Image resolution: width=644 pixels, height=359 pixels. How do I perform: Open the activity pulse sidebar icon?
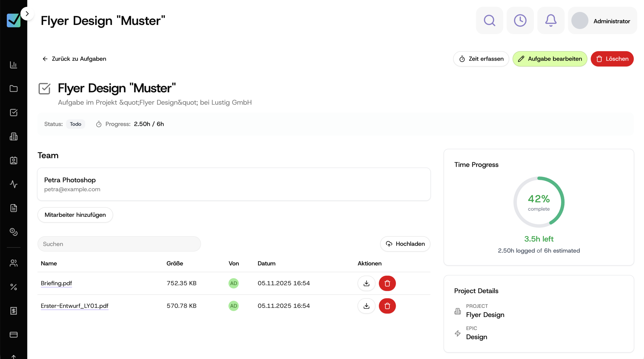(14, 184)
